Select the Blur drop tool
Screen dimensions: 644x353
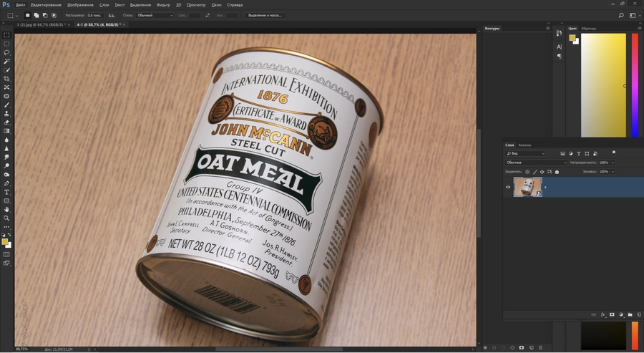(x=6, y=140)
